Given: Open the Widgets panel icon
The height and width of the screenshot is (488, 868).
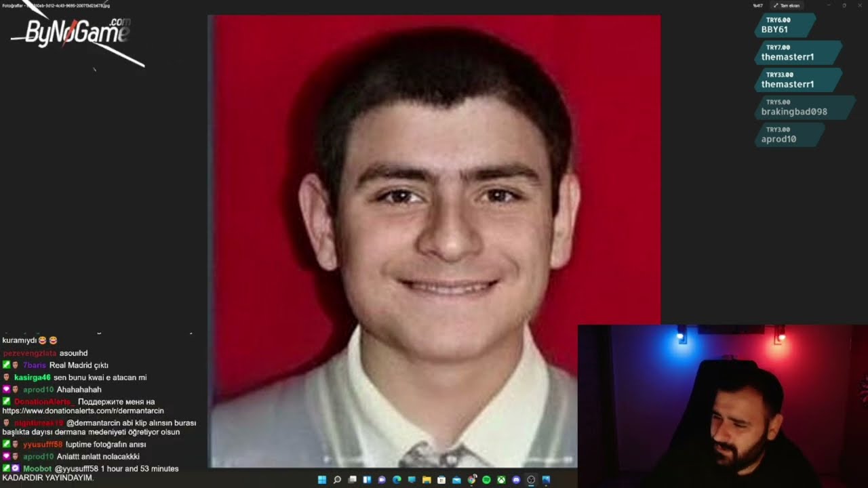Looking at the screenshot, I should pos(367,480).
